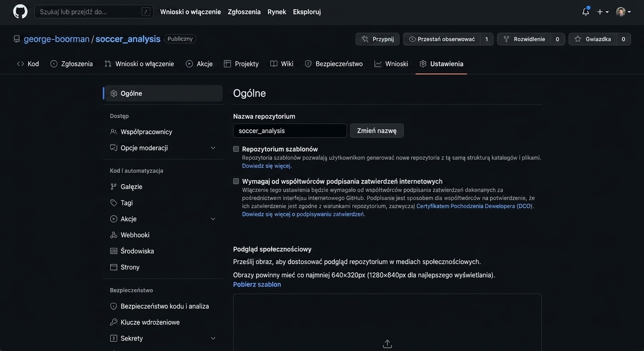The height and width of the screenshot is (351, 644).
Task: Click the table icon for Projekty
Action: [227, 64]
